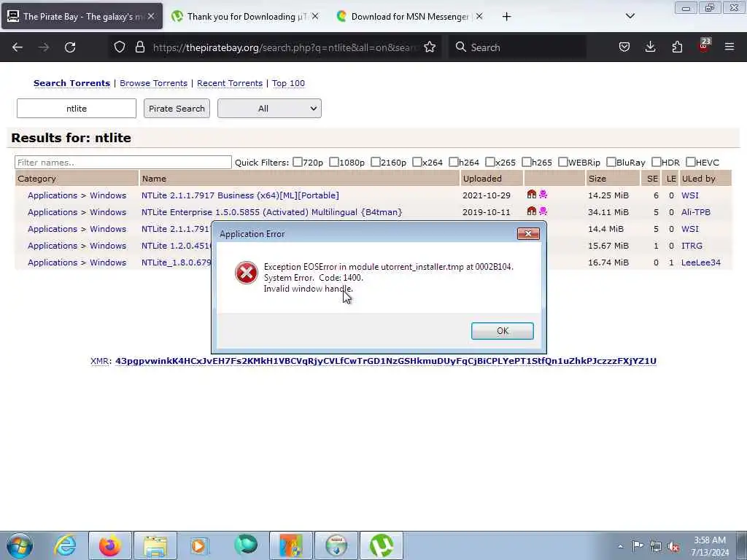Image resolution: width=747 pixels, height=560 pixels.
Task: Open Search Torrents navigation link
Action: tap(72, 83)
